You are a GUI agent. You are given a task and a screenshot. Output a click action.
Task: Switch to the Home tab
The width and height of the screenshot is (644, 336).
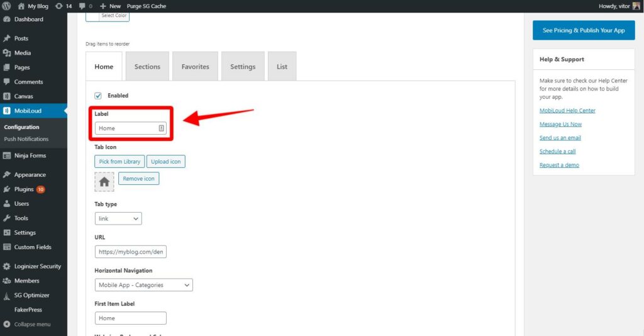[x=104, y=67]
